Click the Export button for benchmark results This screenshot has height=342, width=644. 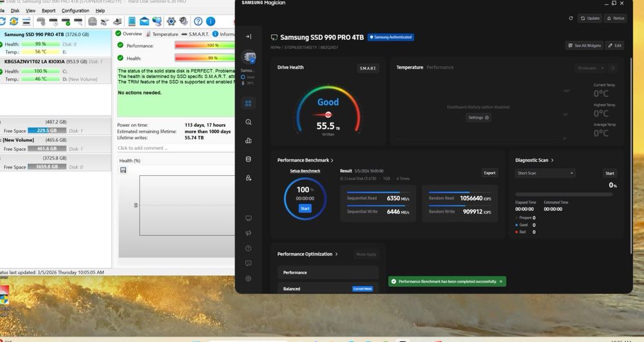[x=489, y=173]
